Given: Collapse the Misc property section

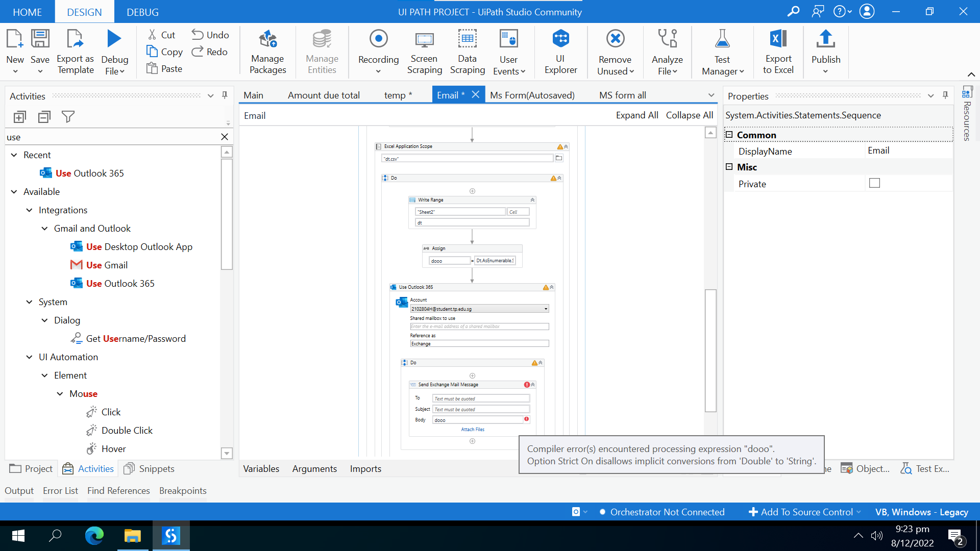Looking at the screenshot, I should coord(729,167).
